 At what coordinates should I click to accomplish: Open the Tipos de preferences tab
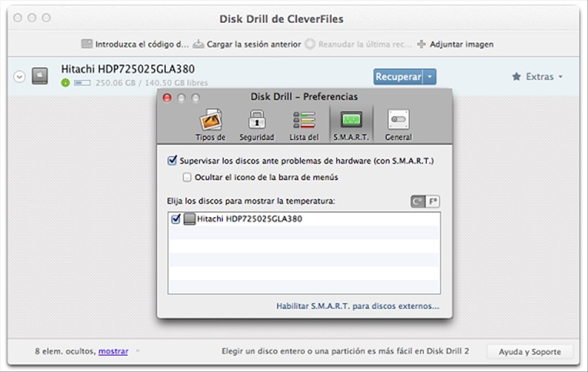click(210, 125)
